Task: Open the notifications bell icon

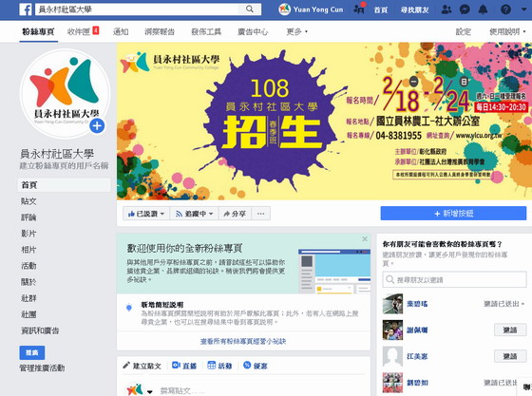Action: (x=483, y=9)
